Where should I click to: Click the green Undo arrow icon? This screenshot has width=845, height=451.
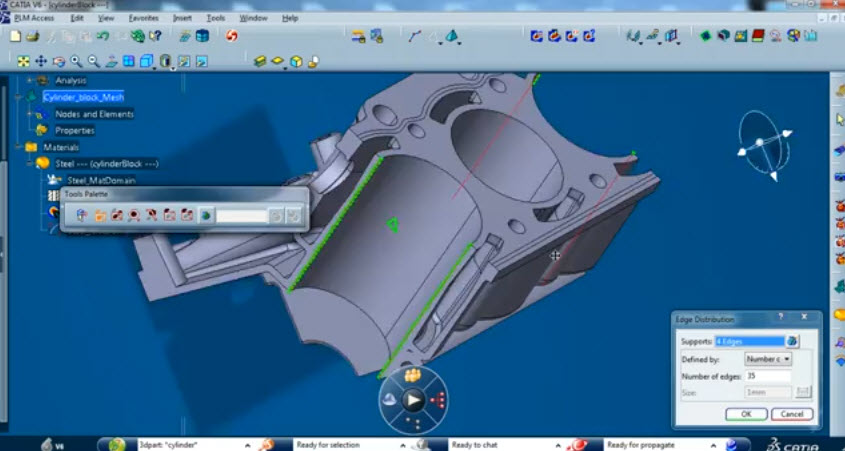tap(102, 36)
